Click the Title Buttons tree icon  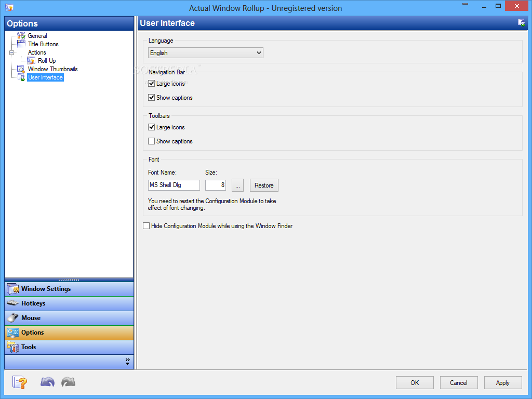point(21,44)
